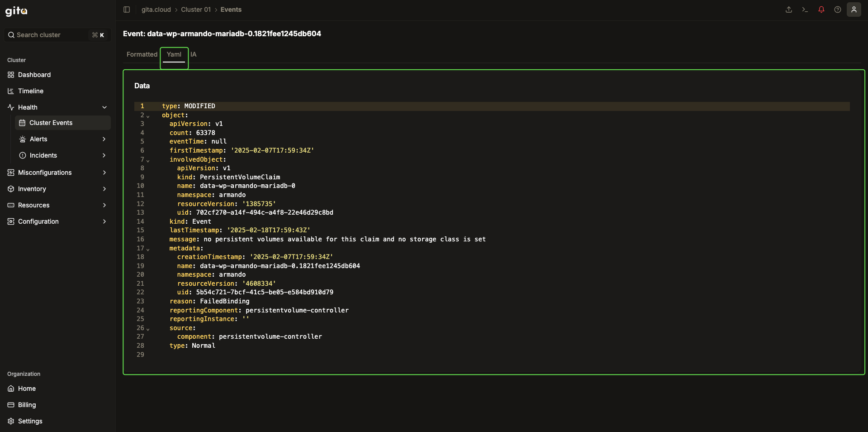The image size is (868, 432).
Task: Click the 'type: Normal' line
Action: (x=192, y=346)
